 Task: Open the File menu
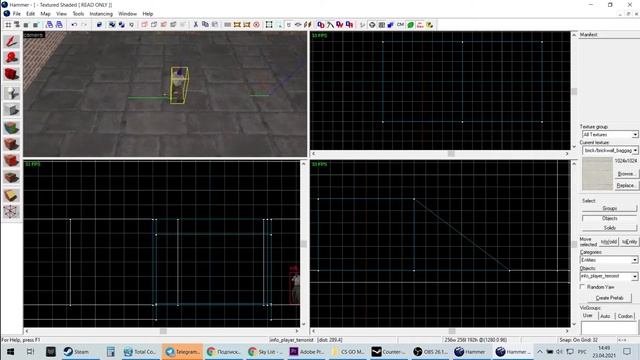17,14
